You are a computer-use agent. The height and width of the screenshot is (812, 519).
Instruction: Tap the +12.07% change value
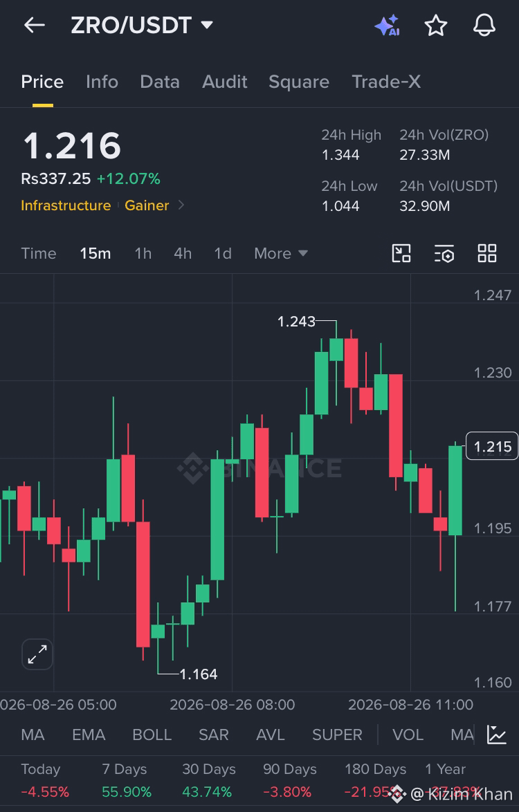coord(129,178)
